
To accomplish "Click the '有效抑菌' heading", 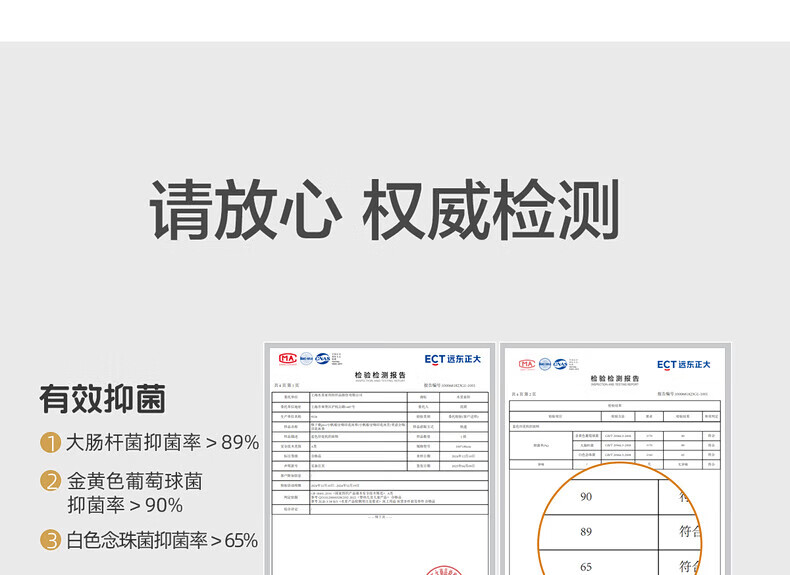I will coord(102,398).
